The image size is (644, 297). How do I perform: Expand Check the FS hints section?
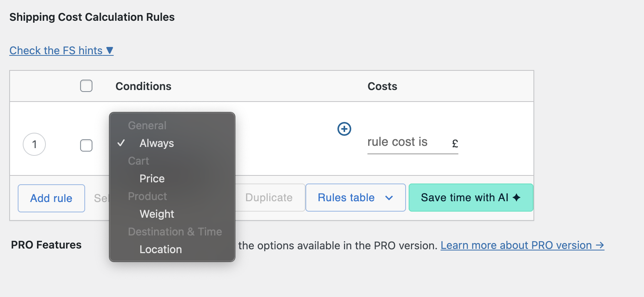56,50
